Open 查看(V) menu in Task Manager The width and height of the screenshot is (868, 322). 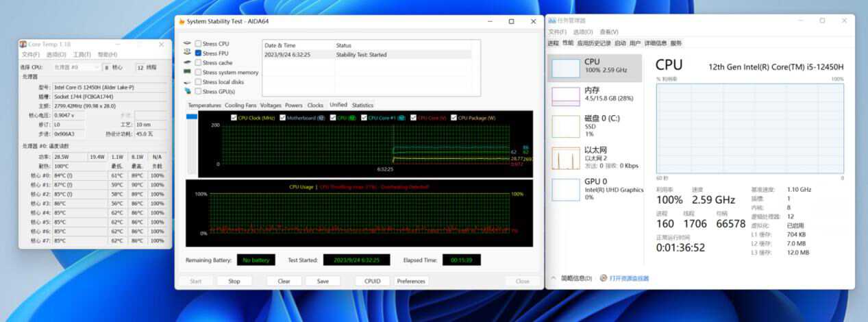[608, 32]
